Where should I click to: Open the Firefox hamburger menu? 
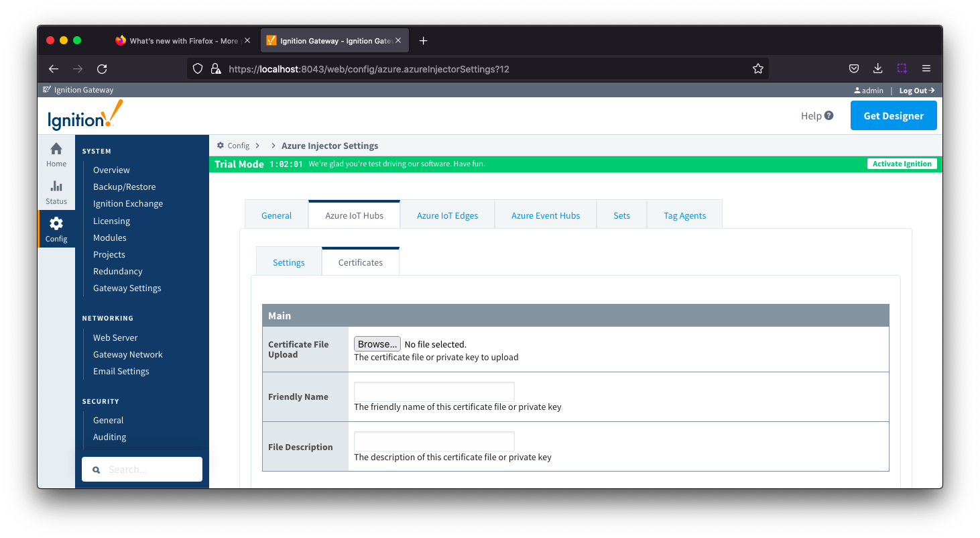pos(926,68)
